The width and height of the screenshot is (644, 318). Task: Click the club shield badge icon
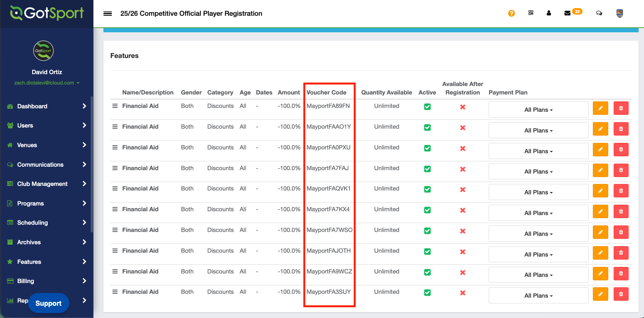(619, 14)
